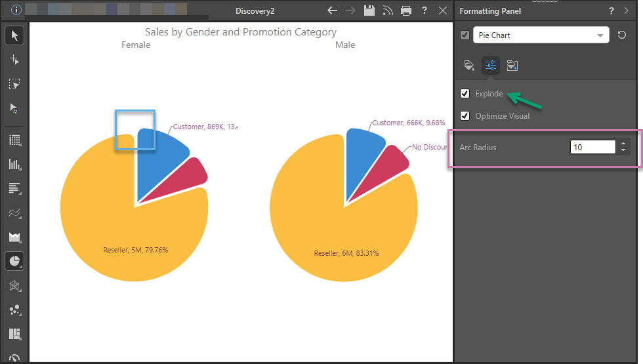Uncheck the Optimize Visual checkbox
The width and height of the screenshot is (643, 364).
pos(465,115)
